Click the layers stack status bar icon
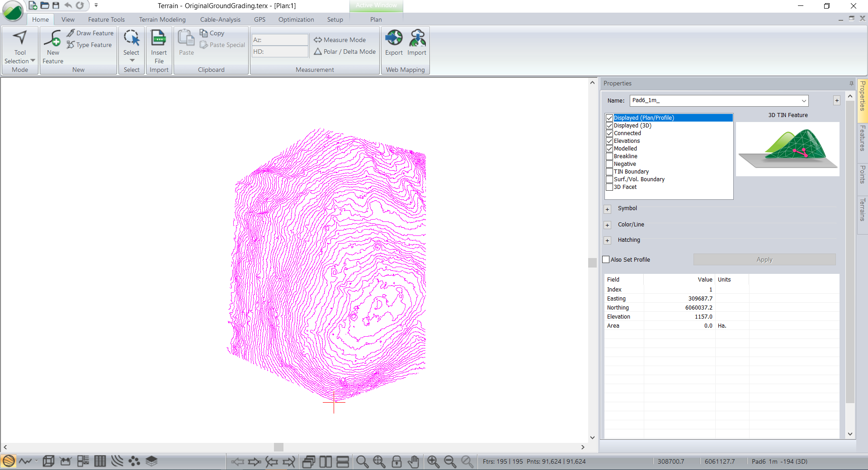This screenshot has width=868, height=470. (x=151, y=461)
